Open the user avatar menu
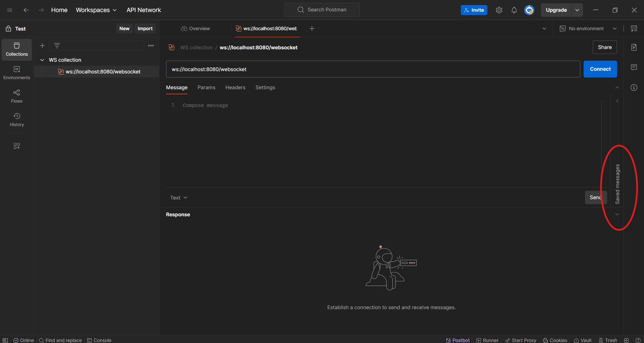 (529, 10)
